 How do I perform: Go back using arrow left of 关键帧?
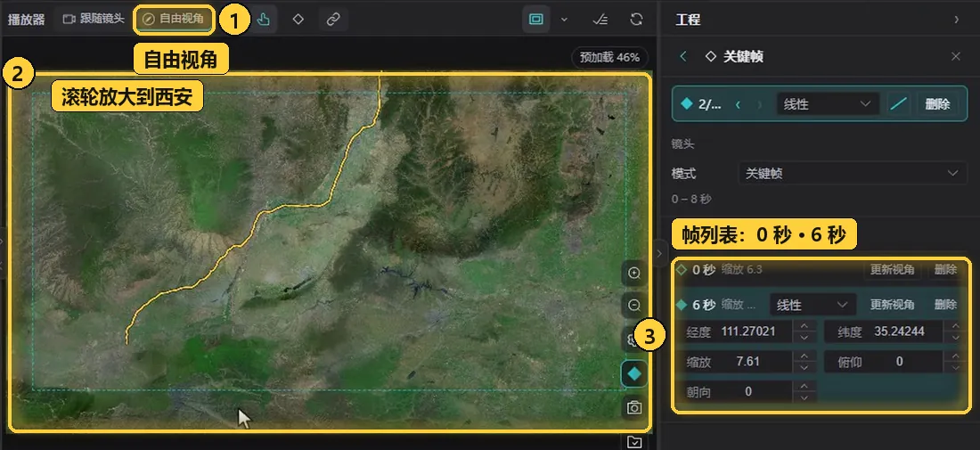pyautogui.click(x=683, y=56)
